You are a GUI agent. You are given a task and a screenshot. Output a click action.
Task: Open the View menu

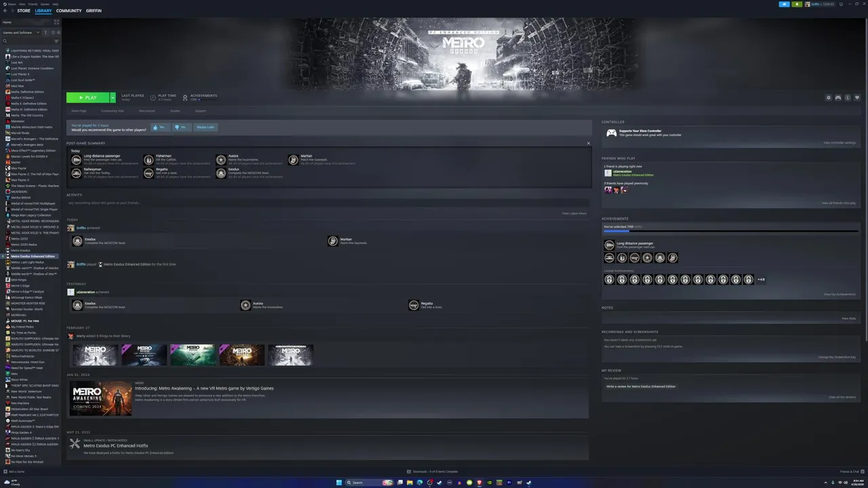[22, 4]
